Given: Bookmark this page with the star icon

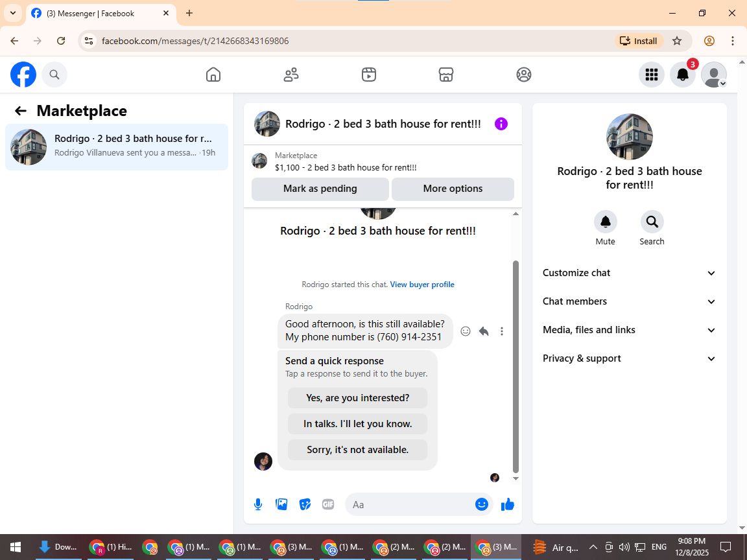Looking at the screenshot, I should pyautogui.click(x=676, y=41).
